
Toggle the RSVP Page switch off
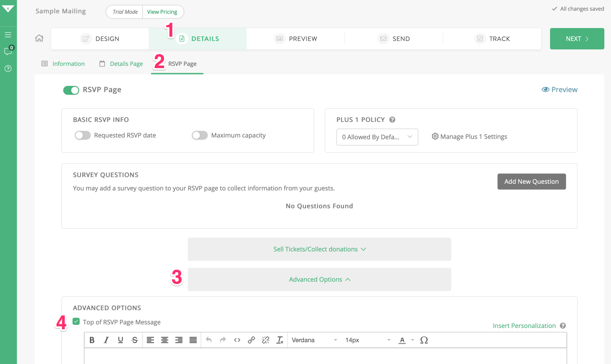[x=71, y=90]
